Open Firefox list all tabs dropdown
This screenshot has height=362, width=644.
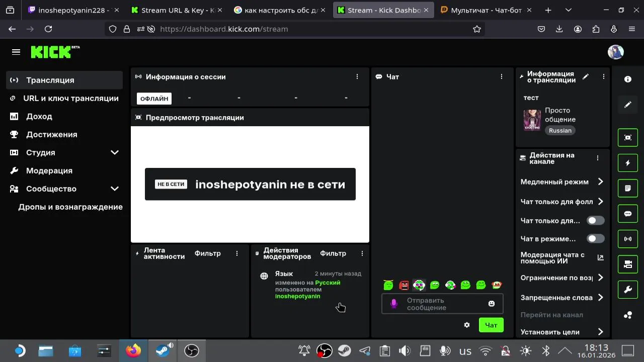point(569,10)
